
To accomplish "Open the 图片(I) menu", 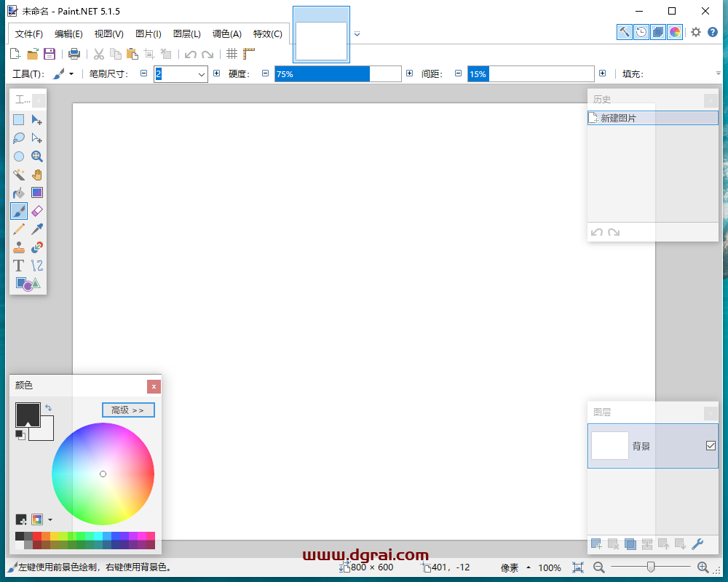I will click(148, 34).
